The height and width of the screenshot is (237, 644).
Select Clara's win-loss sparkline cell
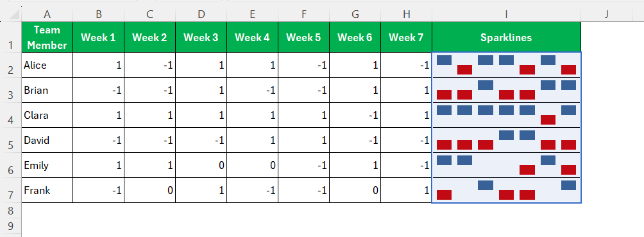pyautogui.click(x=506, y=115)
